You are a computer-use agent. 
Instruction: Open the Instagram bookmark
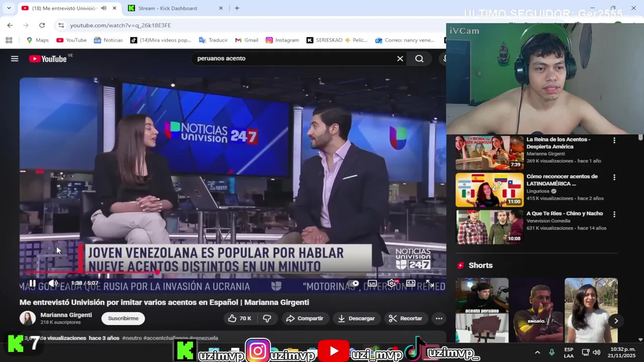click(282, 40)
